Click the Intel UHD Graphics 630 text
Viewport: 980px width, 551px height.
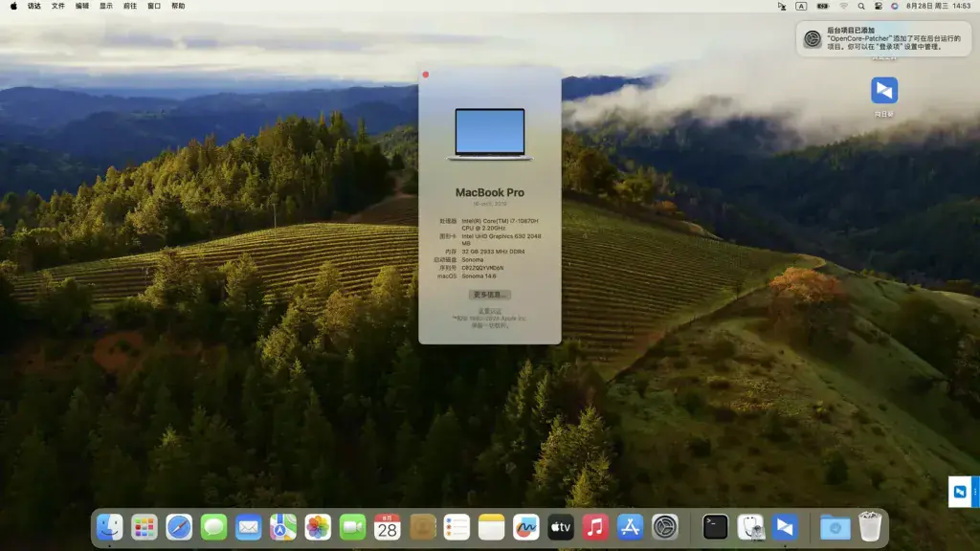(x=501, y=240)
